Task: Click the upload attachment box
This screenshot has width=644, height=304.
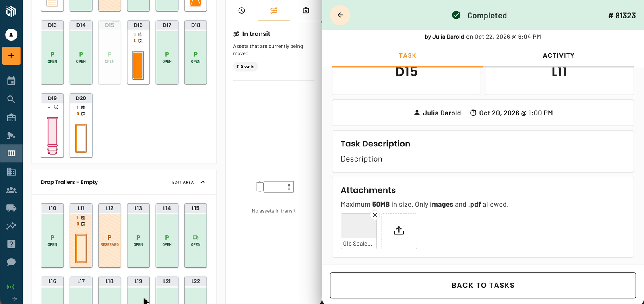Action: [x=399, y=231]
